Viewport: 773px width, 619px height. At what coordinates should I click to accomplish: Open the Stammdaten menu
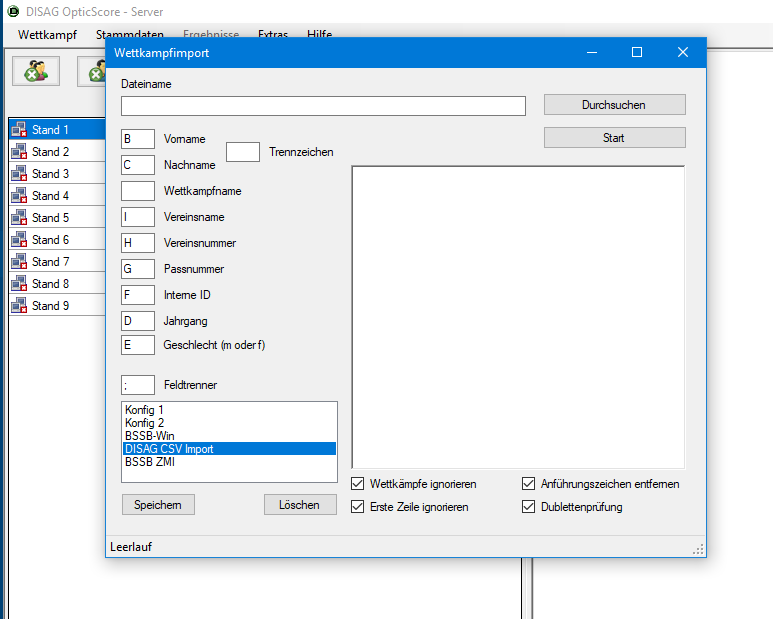pos(129,34)
